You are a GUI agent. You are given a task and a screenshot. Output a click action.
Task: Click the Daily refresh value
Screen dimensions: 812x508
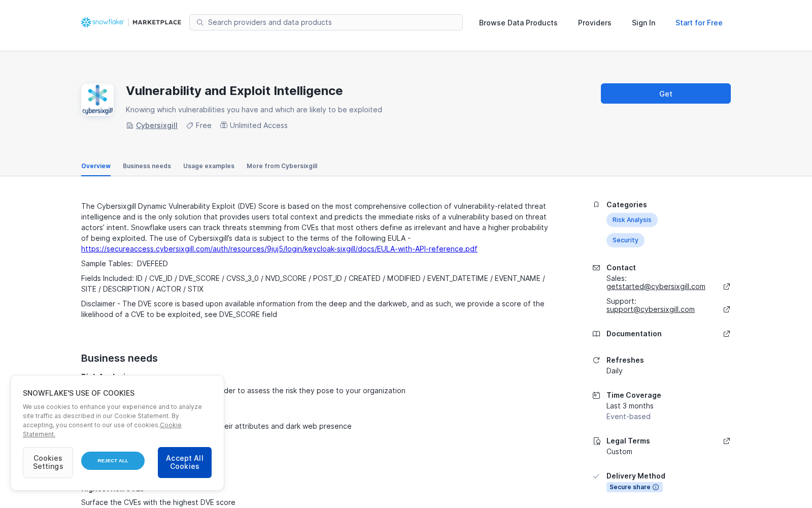coord(614,371)
